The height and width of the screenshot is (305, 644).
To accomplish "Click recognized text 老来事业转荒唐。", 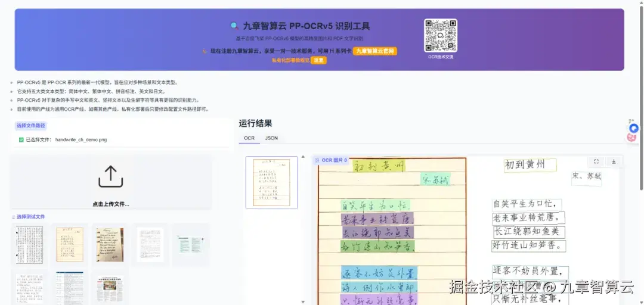I will [528, 217].
